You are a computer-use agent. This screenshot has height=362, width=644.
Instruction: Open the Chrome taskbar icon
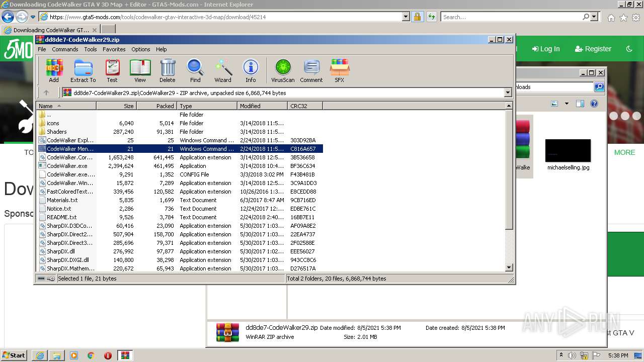[x=91, y=355]
